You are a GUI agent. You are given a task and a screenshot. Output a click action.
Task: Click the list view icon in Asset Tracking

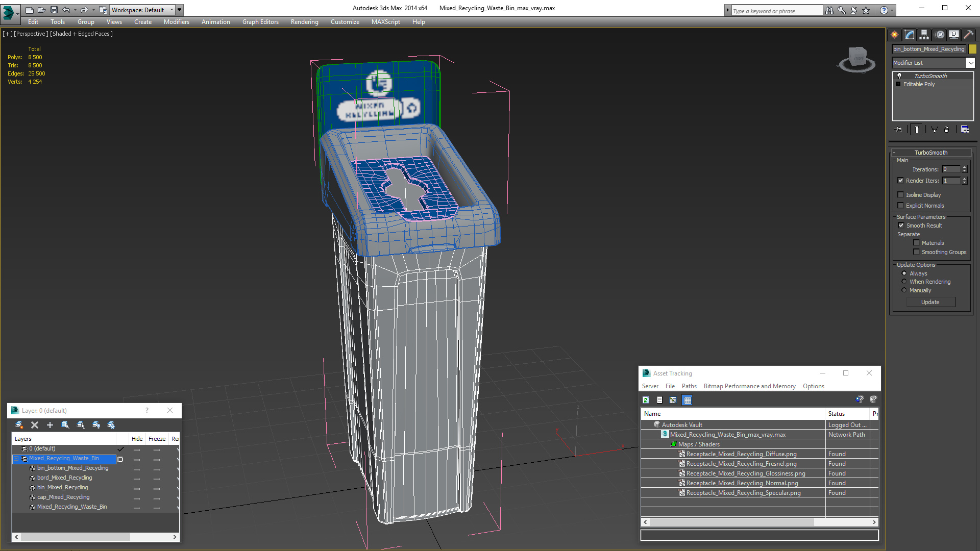659,400
